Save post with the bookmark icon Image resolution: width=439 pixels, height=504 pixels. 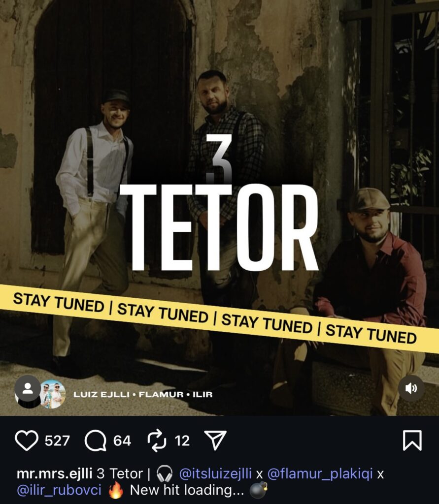click(412, 440)
